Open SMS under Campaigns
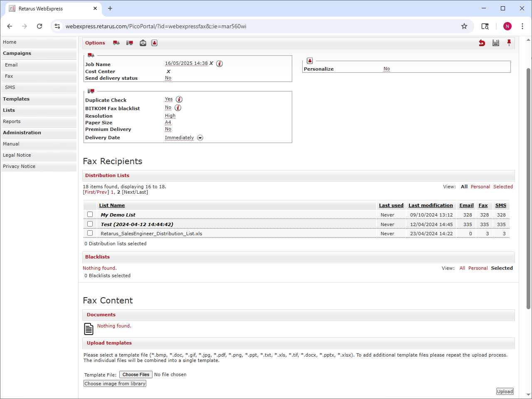Viewport: 532px width, 399px height. [x=39, y=87]
